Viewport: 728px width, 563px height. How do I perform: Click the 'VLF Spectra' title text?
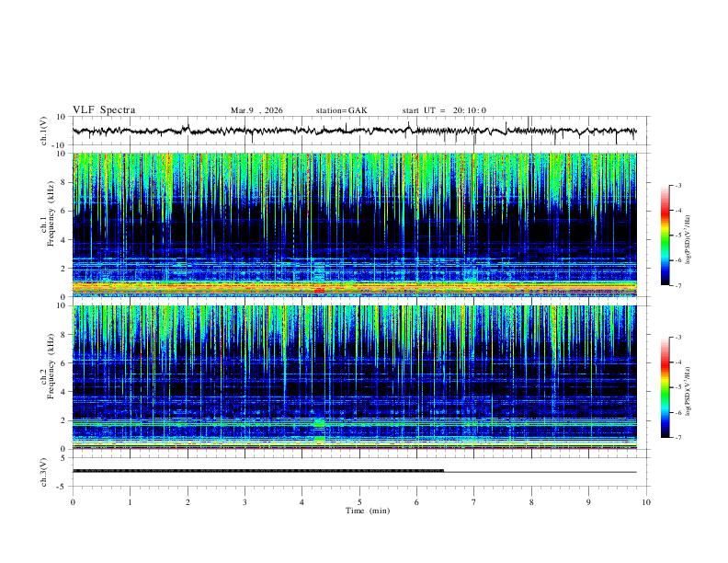tap(104, 110)
